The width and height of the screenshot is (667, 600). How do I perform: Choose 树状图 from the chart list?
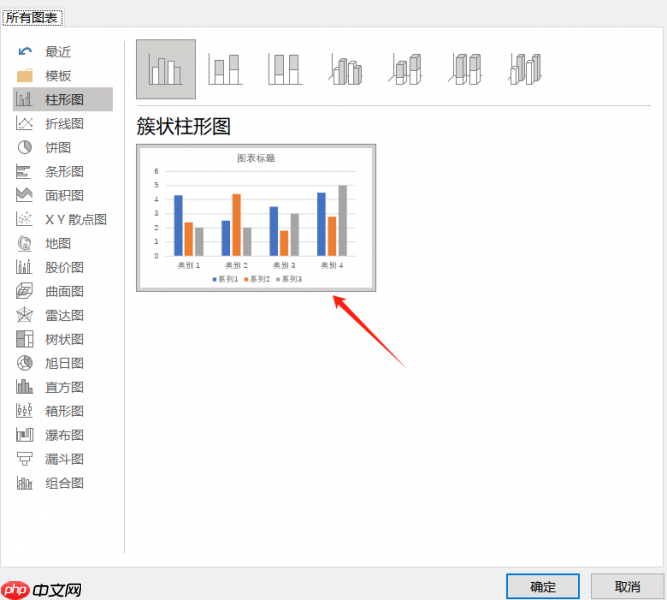coord(65,339)
